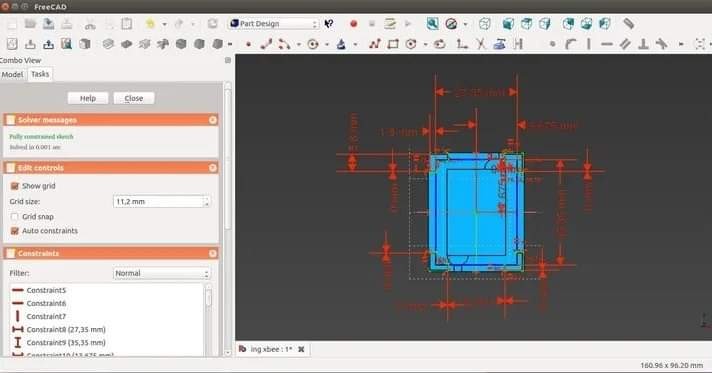Click the Grid size input field

pyautogui.click(x=162, y=202)
